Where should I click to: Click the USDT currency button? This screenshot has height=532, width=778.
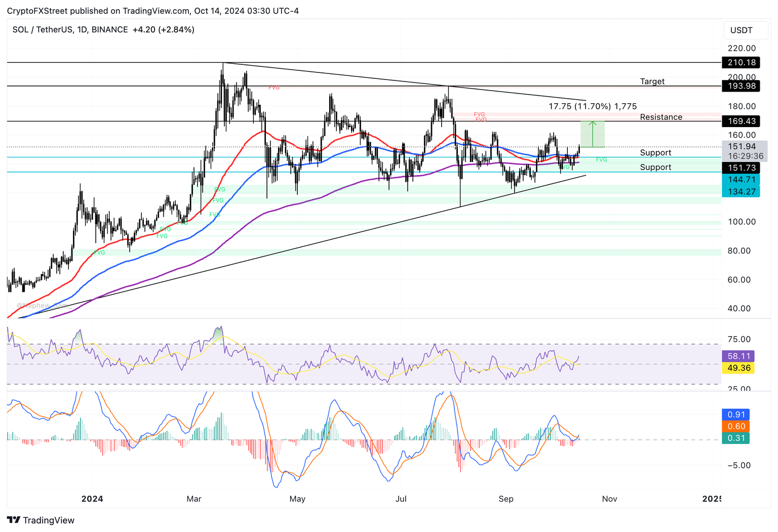click(x=741, y=30)
